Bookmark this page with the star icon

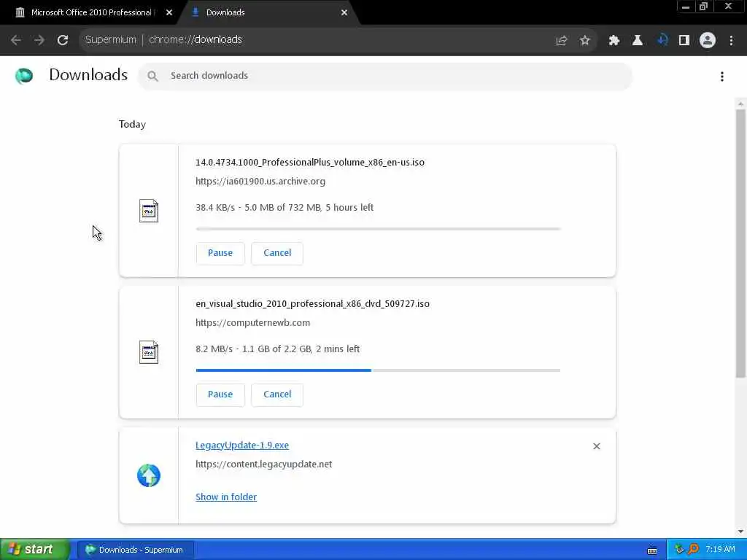(585, 41)
